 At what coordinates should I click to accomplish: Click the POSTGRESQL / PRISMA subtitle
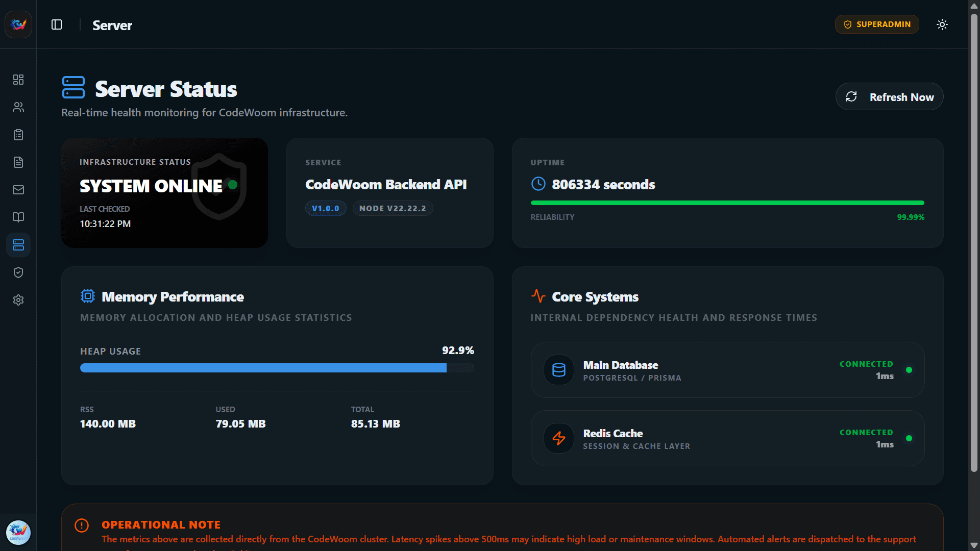pos(632,378)
